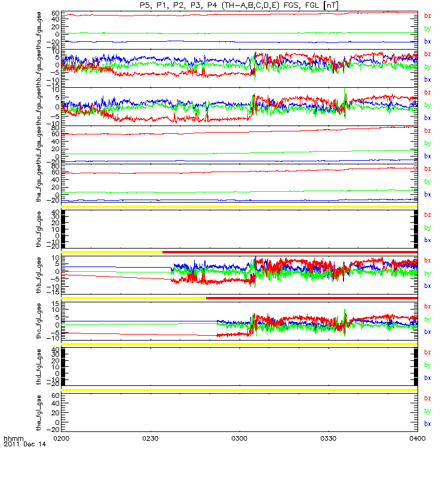Click the 0400 tick label on time axis
The image size is (448, 478).
[x=417, y=439]
